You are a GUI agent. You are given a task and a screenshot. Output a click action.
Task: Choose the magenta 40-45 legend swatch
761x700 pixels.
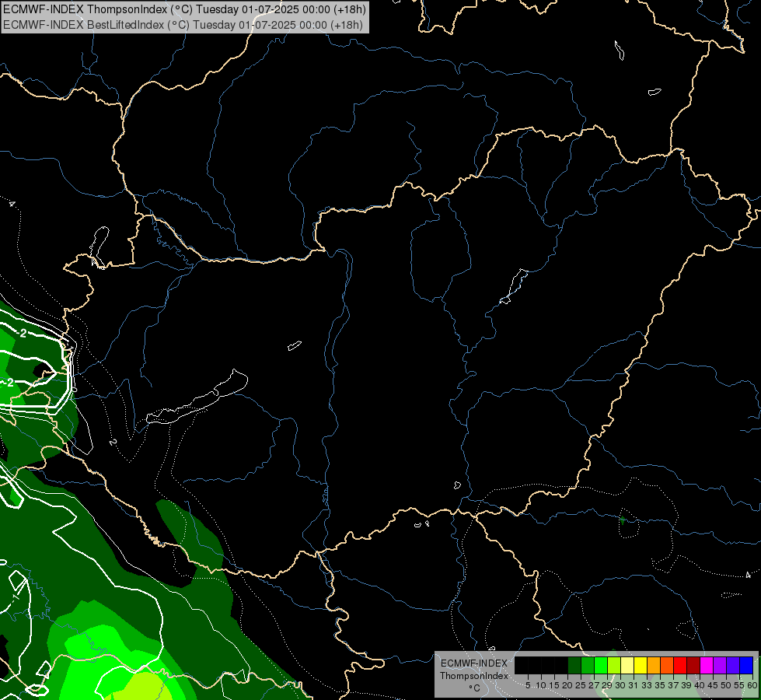(707, 665)
